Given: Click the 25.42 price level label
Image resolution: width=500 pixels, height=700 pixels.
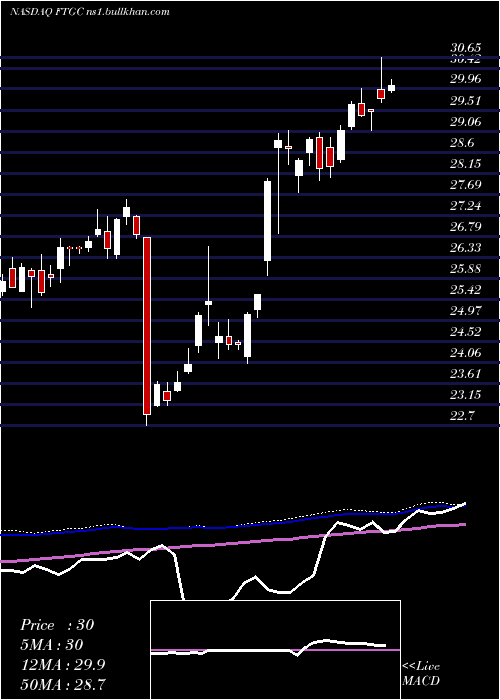Looking at the screenshot, I should pyautogui.click(x=466, y=290).
